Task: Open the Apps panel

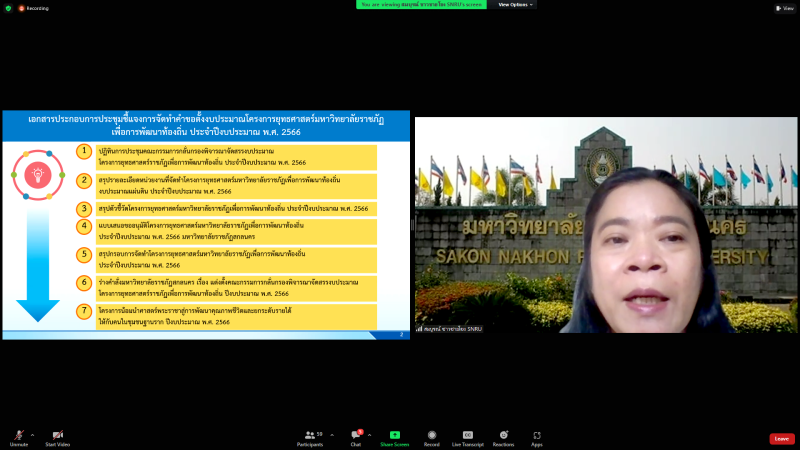Action: click(x=537, y=437)
